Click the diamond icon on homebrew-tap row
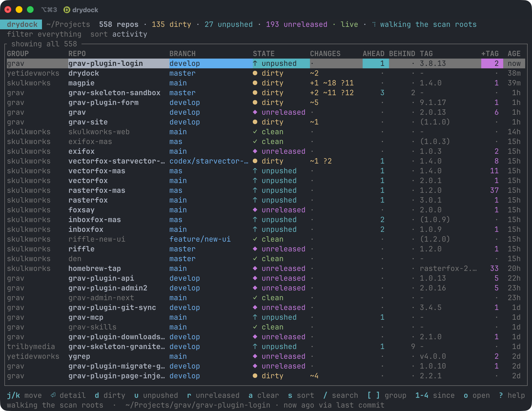The image size is (532, 411). [255, 268]
